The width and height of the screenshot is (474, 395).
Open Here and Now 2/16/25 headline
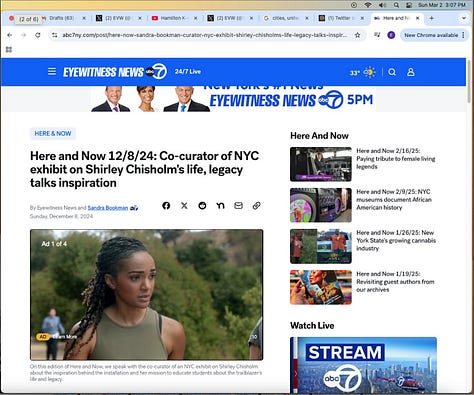pos(396,159)
